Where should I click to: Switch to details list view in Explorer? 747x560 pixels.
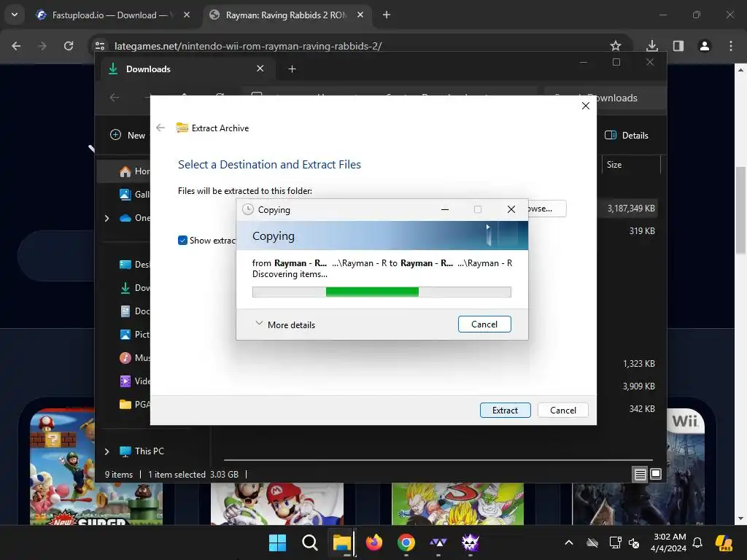tap(640, 474)
